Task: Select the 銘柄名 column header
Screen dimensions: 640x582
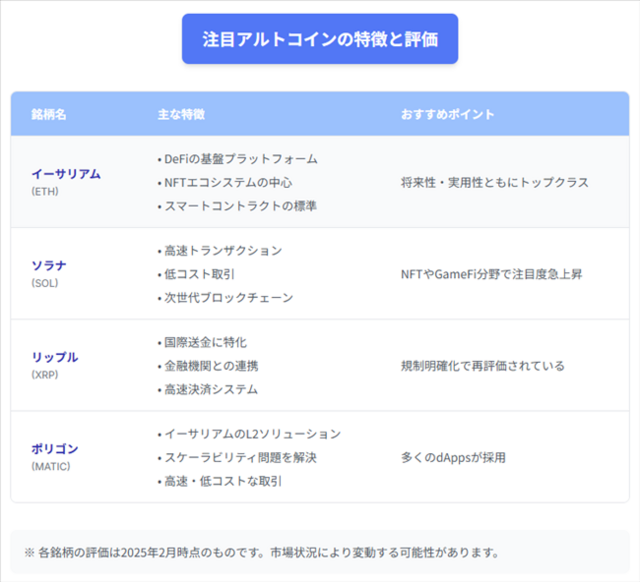Action: tap(49, 114)
